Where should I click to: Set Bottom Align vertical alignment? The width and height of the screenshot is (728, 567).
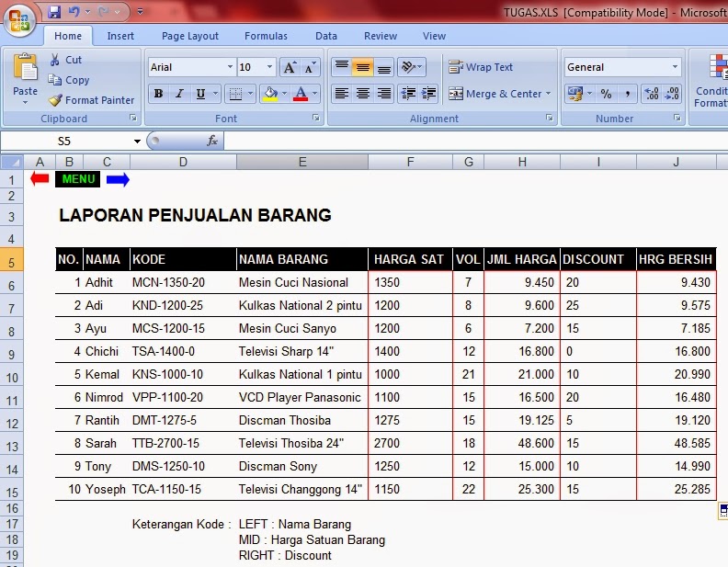coord(384,67)
